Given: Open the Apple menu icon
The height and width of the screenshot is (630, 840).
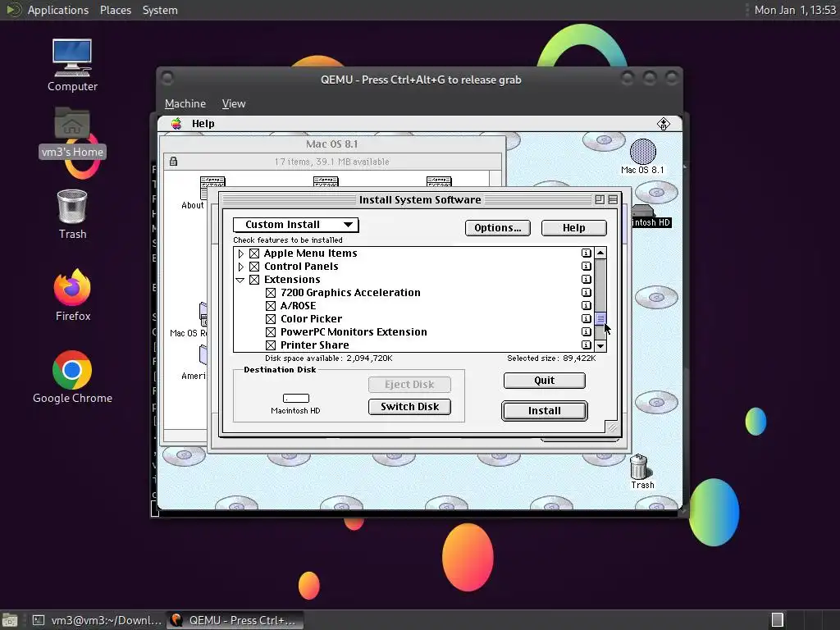Looking at the screenshot, I should pos(176,124).
